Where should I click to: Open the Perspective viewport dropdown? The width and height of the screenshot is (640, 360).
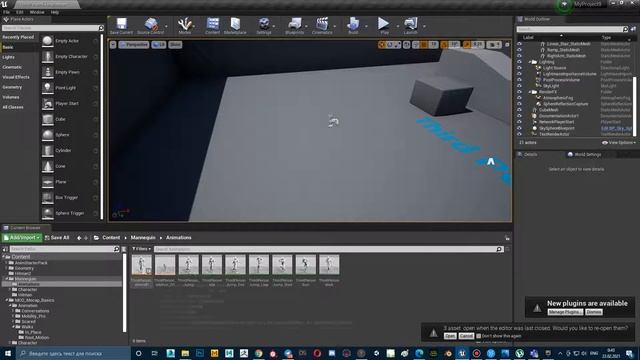point(134,44)
